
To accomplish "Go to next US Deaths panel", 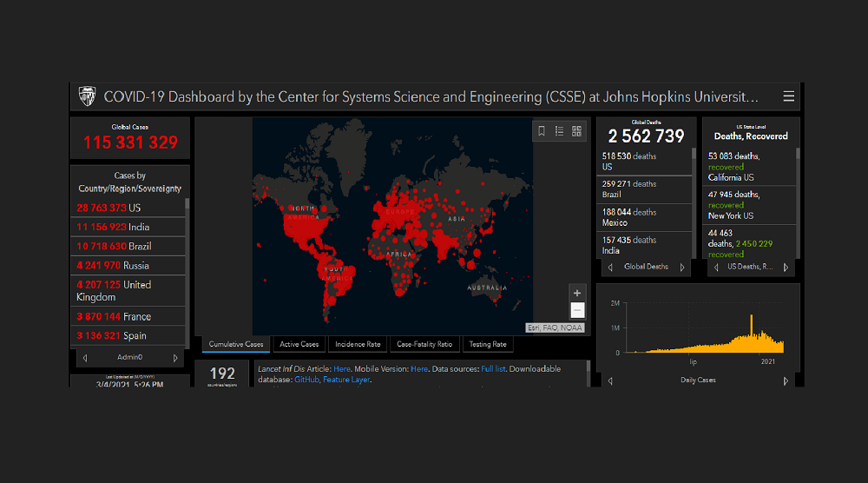I will (x=786, y=268).
